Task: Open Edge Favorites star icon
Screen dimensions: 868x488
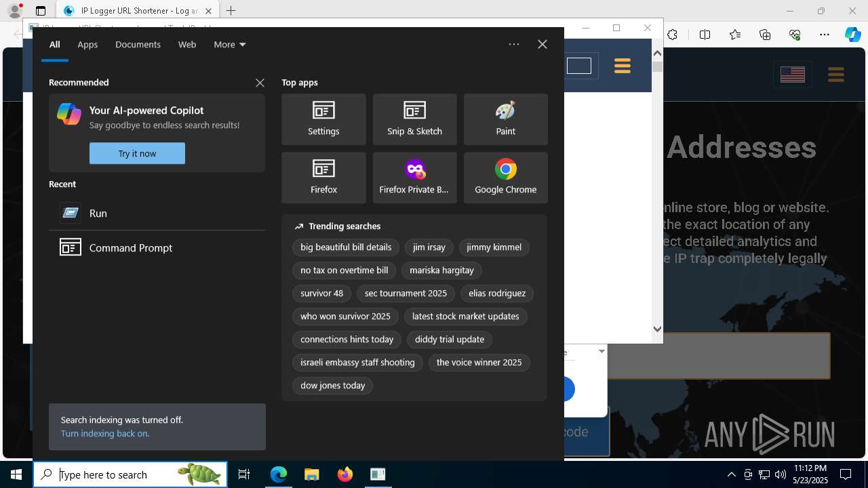Action: click(x=735, y=35)
